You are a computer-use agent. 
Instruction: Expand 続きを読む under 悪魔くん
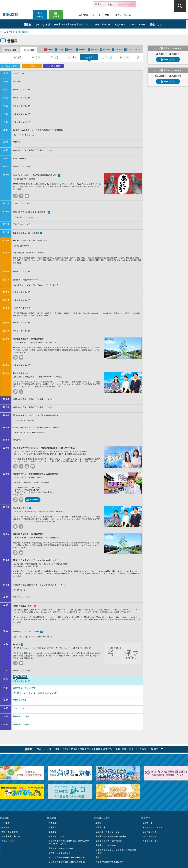17,622
